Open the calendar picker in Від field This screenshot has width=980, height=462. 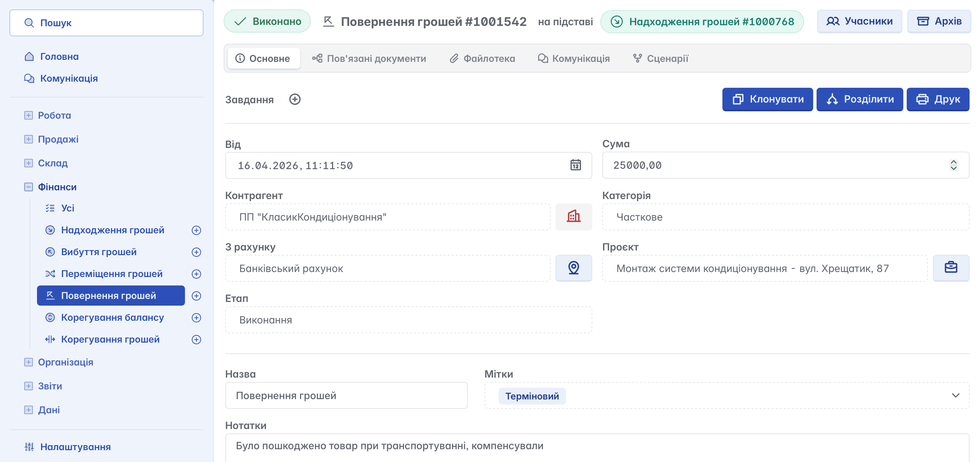(x=575, y=165)
